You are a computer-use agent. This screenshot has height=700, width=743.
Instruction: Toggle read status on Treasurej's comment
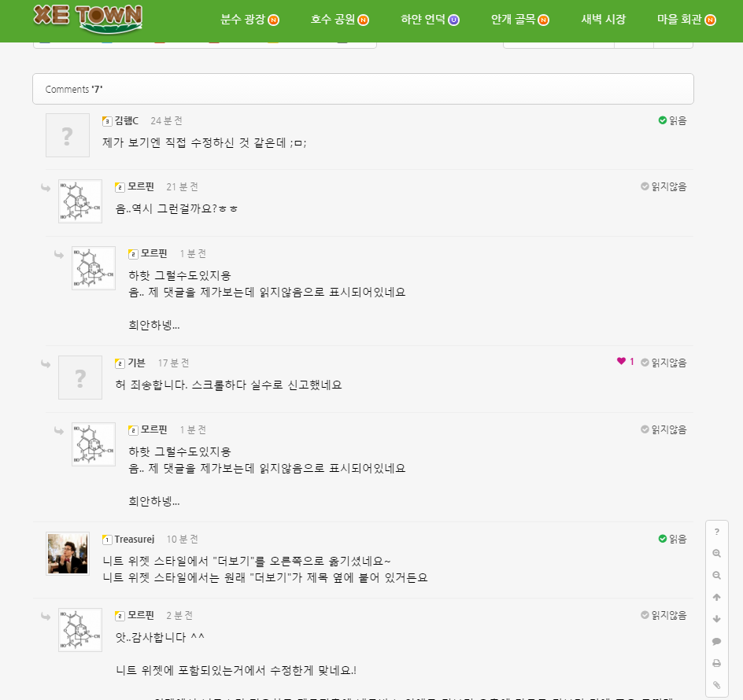(672, 539)
